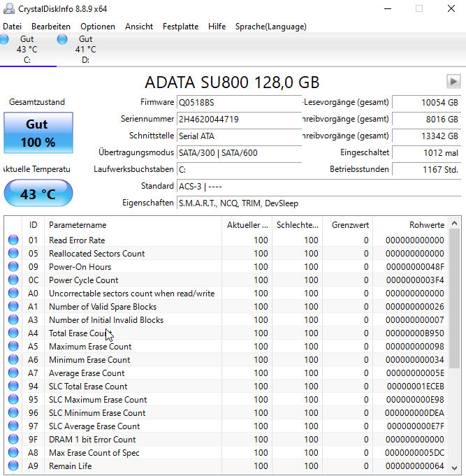Select the C: drive status orb
Viewport: 466px width, 476px height.
[x=4, y=39]
